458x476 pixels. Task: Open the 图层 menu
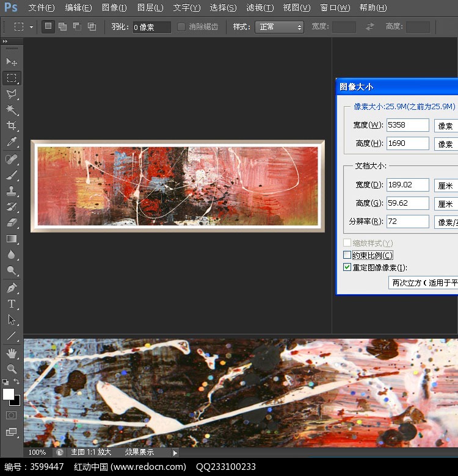point(150,7)
